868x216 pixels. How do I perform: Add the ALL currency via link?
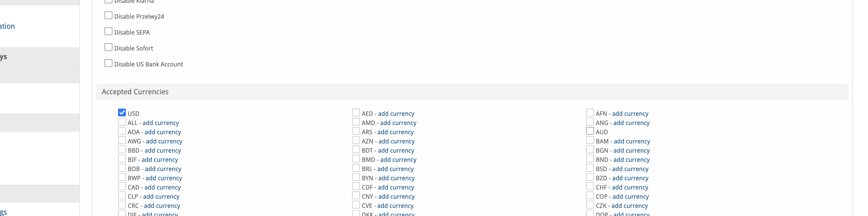pos(161,123)
